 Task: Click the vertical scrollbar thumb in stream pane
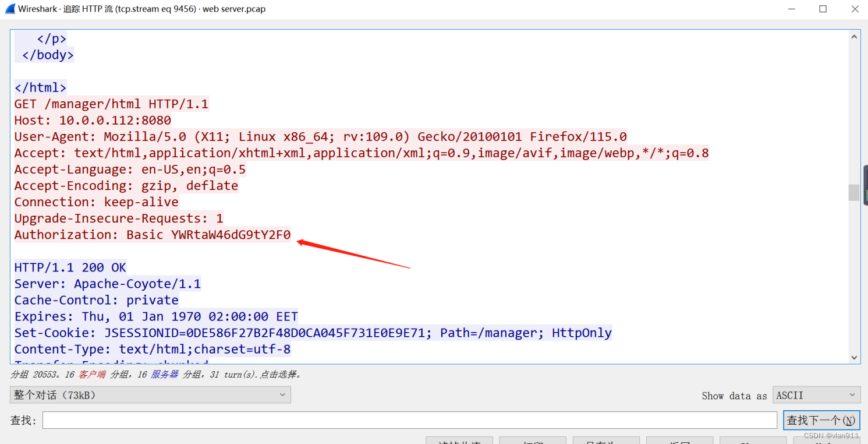point(854,192)
